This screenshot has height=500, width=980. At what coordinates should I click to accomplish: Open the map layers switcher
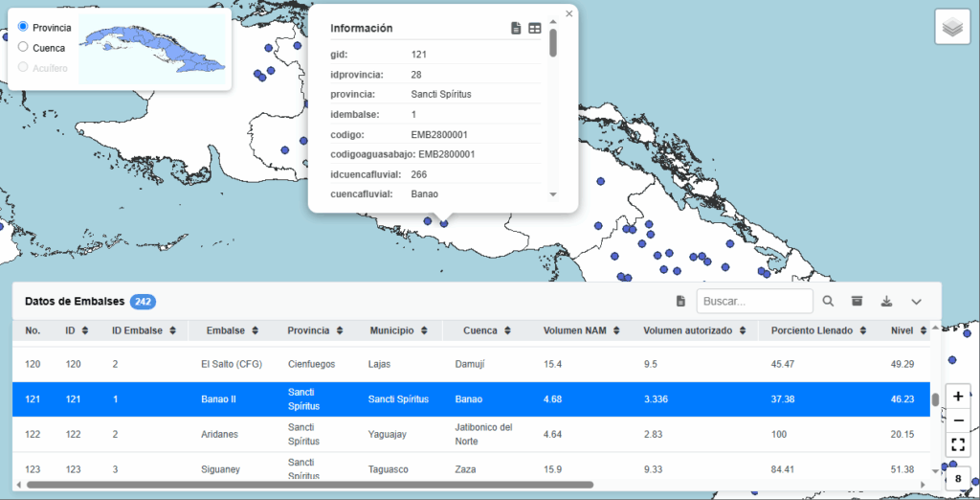[x=951, y=28]
